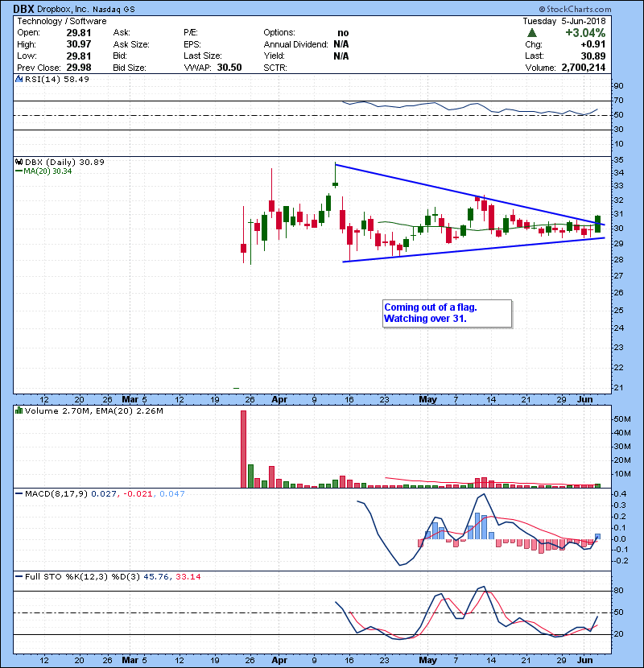Click the bar-chart icon beside the Volume label
Screen dimensions: 644x668
coord(19,410)
